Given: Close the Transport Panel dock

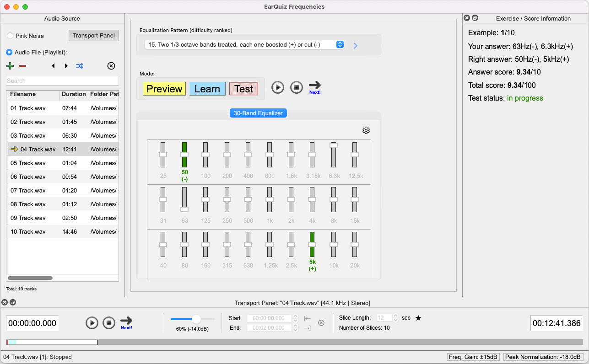Looking at the screenshot, I should pyautogui.click(x=5, y=302).
